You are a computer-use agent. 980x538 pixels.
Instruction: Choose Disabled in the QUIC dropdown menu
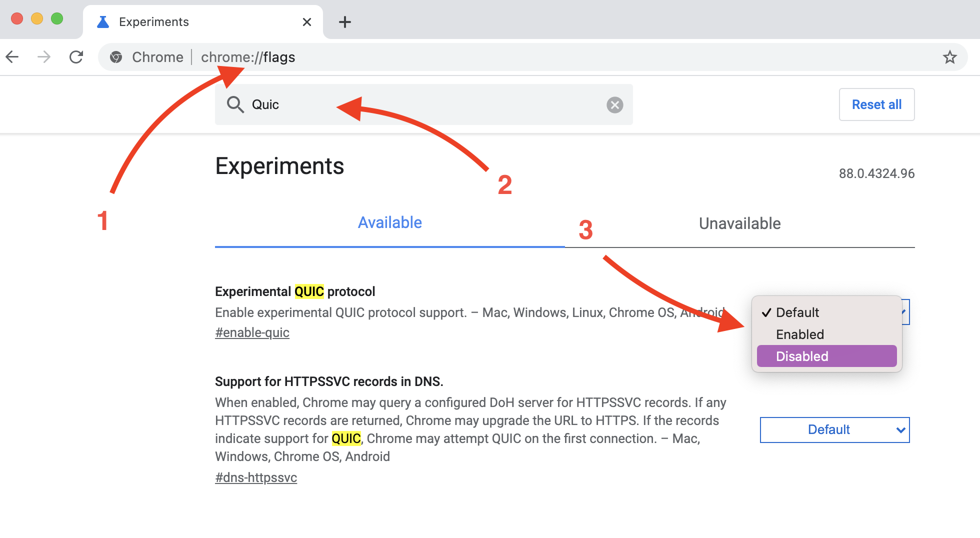tap(827, 356)
